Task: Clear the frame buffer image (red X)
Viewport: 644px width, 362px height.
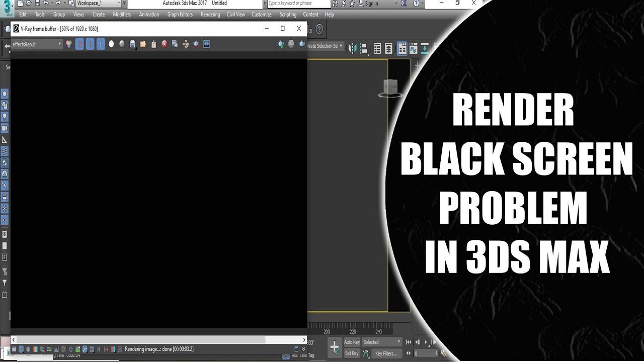Action: click(164, 44)
